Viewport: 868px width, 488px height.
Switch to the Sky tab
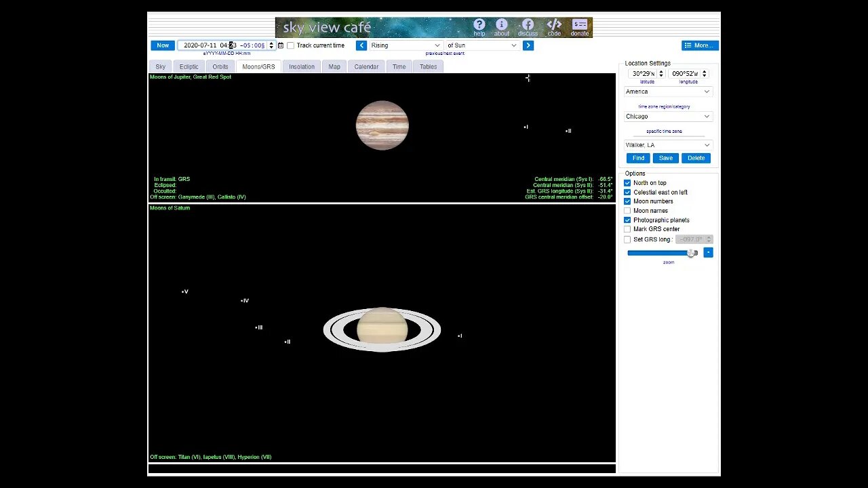tap(160, 66)
